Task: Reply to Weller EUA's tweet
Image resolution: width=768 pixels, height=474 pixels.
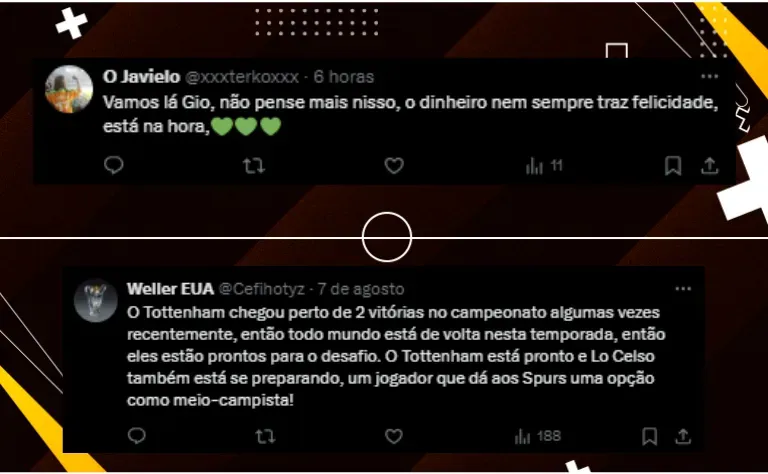Action: pos(137,435)
